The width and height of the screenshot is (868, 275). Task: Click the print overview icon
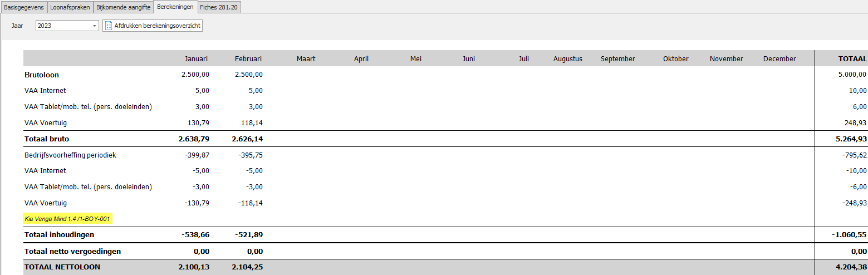tap(109, 26)
